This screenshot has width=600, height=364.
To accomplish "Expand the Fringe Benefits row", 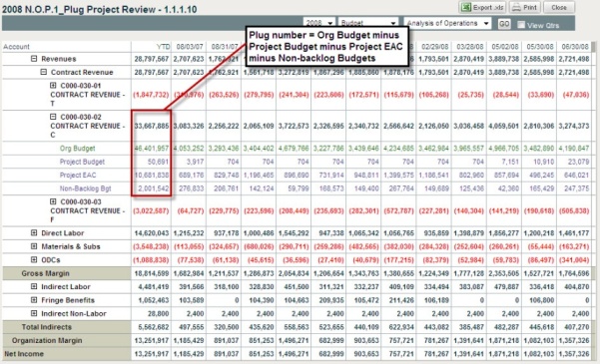I will (x=34, y=300).
